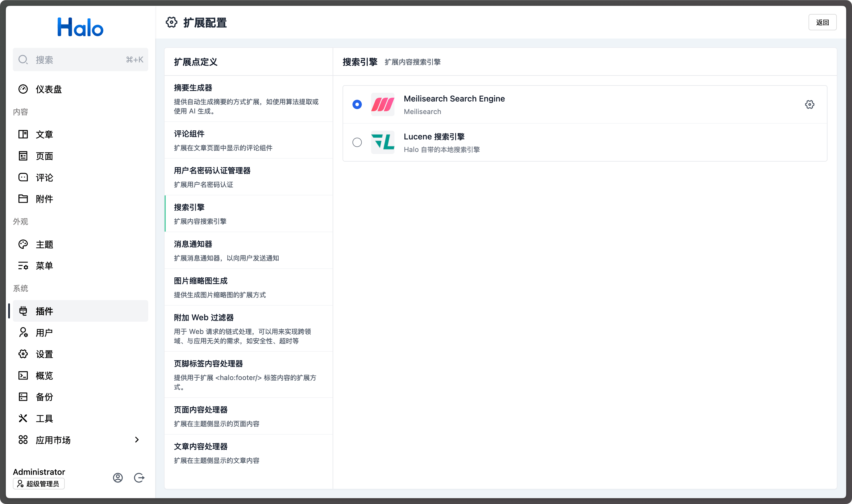This screenshot has height=504, width=852.
Task: Click the 工具 tools wrench icon
Action: [23, 418]
